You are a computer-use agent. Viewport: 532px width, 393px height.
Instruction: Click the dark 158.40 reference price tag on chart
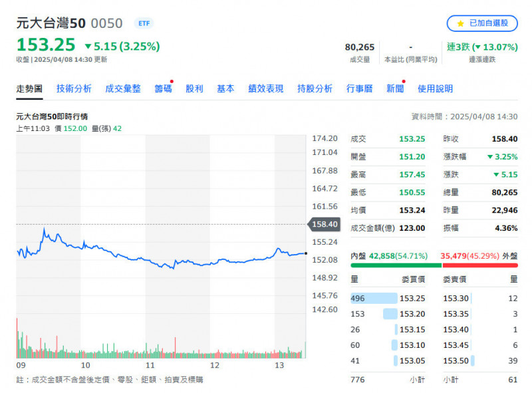[x=324, y=224]
